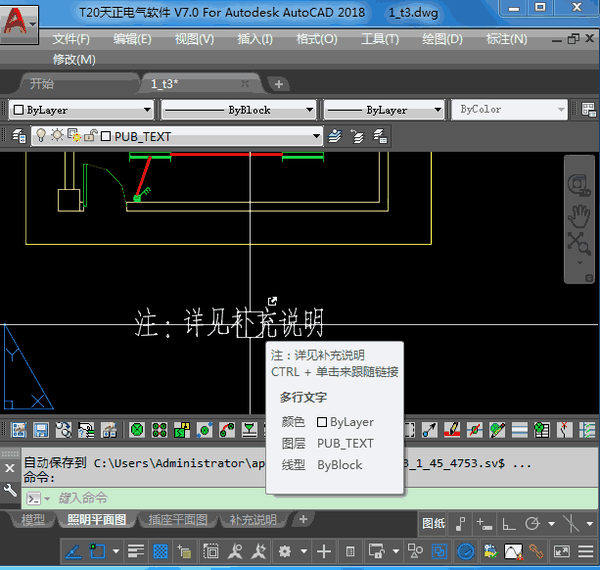Switch to the 插座平面图 layout tab
600x570 pixels.
point(177,520)
